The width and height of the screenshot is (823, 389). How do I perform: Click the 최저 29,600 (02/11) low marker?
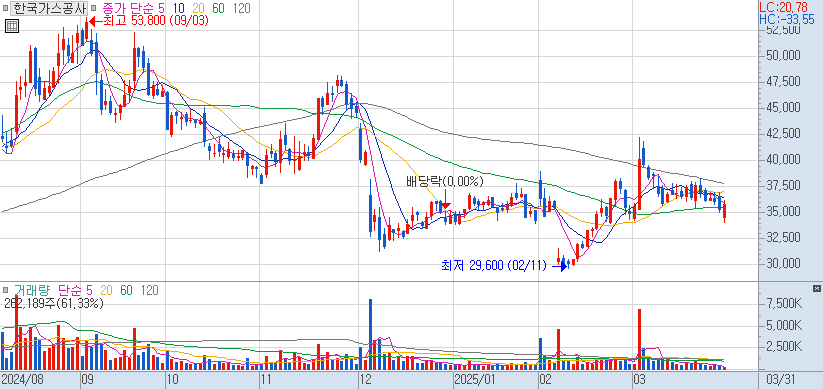(503, 266)
